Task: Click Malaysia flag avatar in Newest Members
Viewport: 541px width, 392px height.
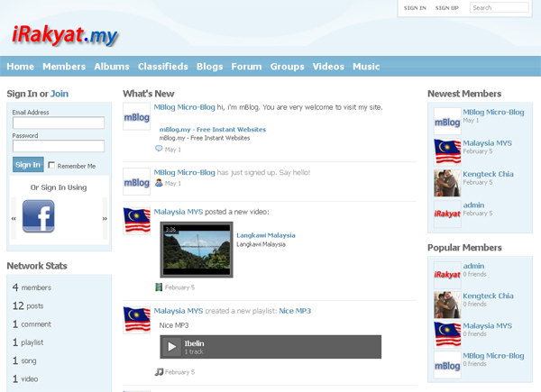Action: [447, 152]
